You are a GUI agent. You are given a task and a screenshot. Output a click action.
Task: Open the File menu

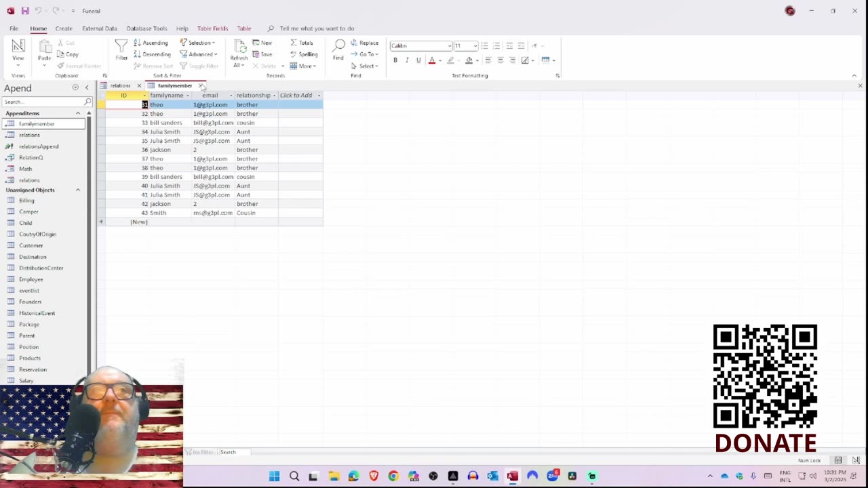[14, 28]
